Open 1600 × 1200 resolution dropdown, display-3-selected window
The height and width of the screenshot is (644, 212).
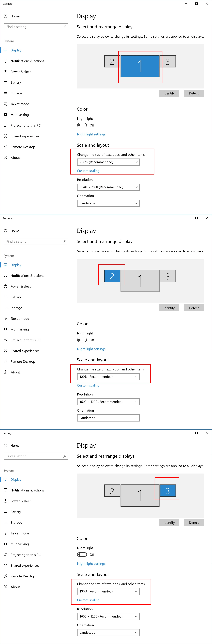(x=108, y=616)
